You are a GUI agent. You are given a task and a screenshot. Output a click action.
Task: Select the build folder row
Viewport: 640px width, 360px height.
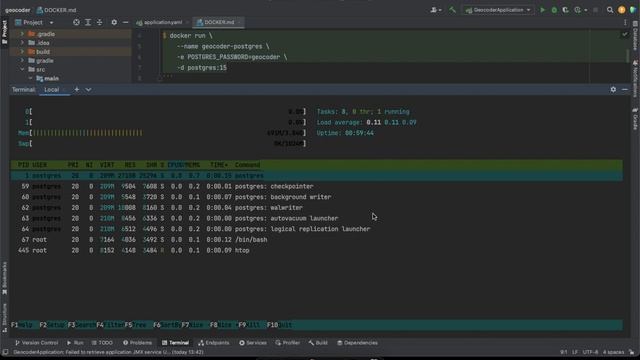coord(71,52)
